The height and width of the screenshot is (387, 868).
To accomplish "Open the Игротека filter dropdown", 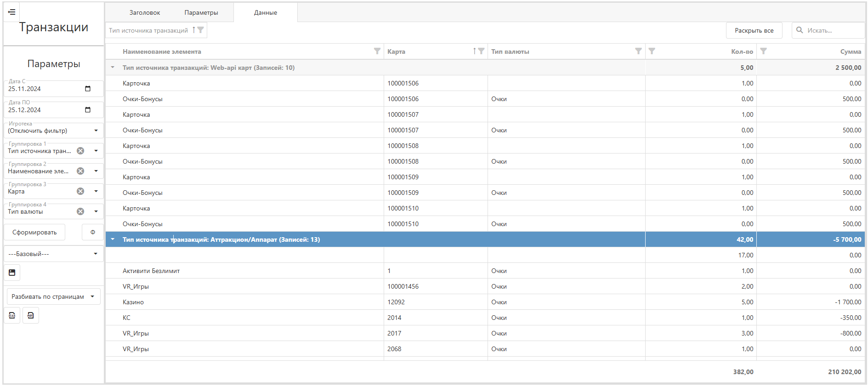I will 96,131.
